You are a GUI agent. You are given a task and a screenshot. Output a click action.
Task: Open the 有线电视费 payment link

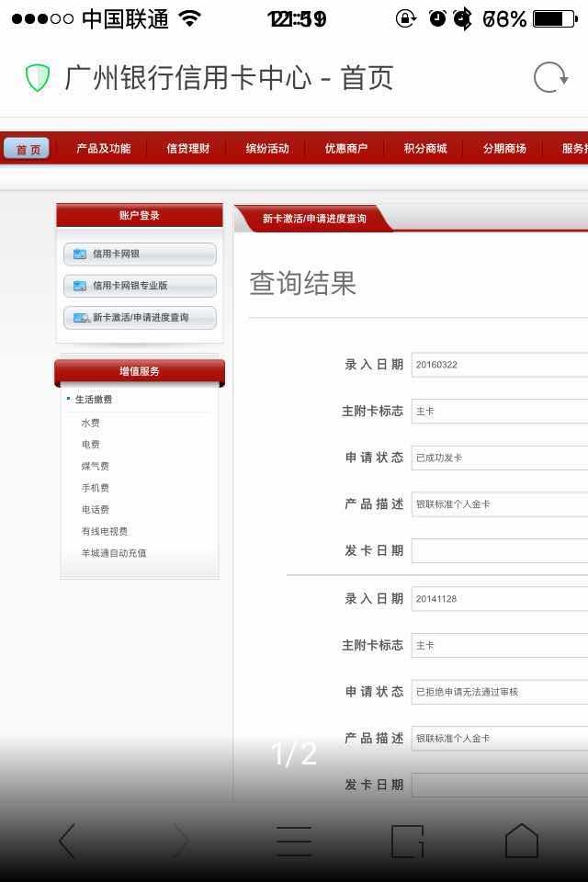pos(105,531)
